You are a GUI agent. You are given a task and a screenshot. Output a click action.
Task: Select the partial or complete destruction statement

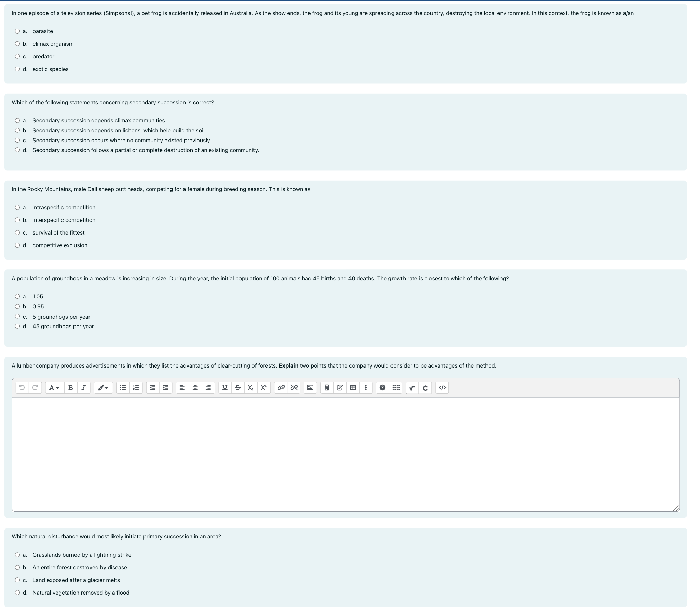[x=17, y=150]
